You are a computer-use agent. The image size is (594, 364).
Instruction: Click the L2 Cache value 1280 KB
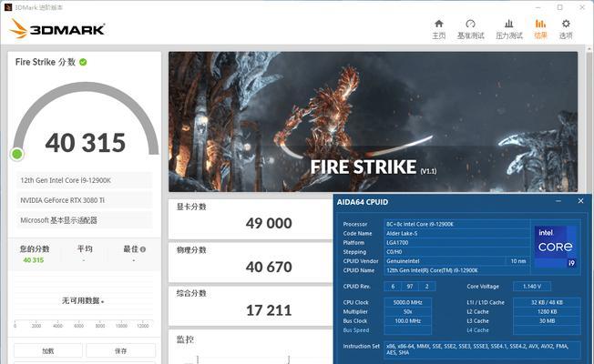[x=547, y=312]
